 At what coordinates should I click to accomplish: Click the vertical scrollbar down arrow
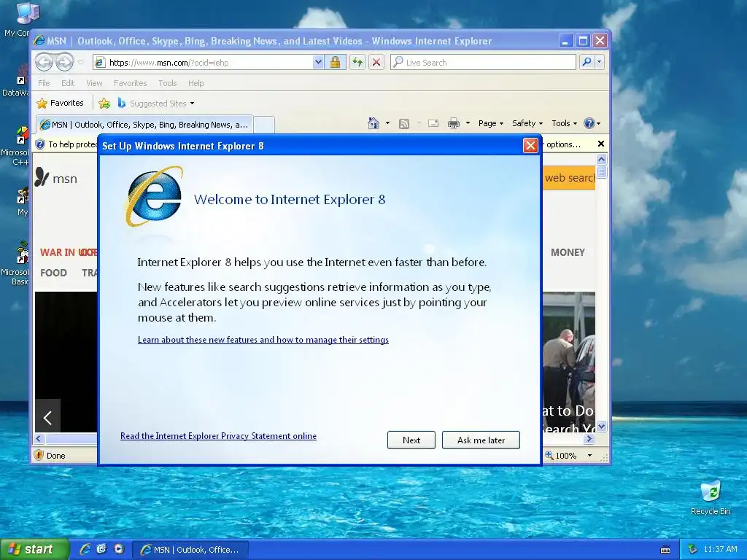[x=602, y=426]
